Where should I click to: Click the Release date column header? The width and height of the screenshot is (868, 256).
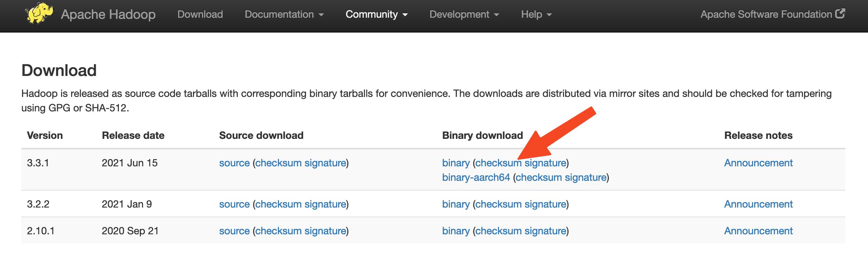[x=133, y=136]
